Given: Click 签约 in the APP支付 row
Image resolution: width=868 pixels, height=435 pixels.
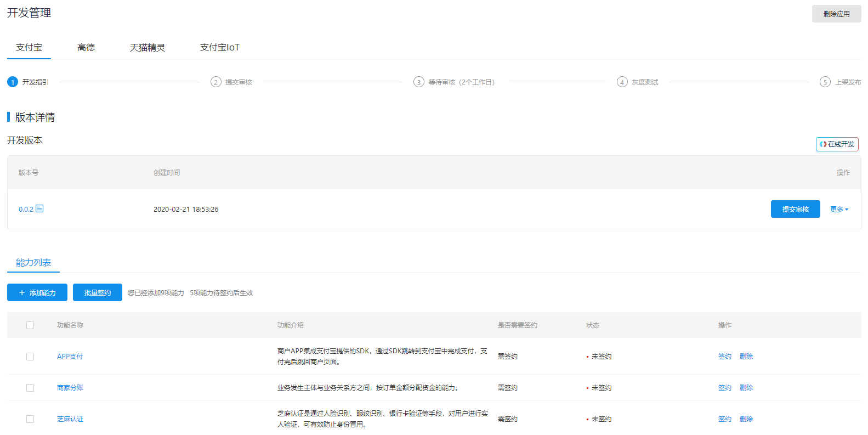Looking at the screenshot, I should (725, 357).
